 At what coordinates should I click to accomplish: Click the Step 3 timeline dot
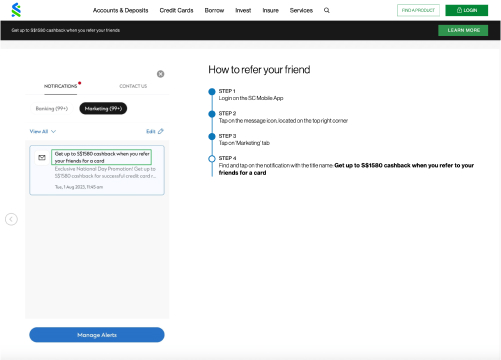coord(212,136)
